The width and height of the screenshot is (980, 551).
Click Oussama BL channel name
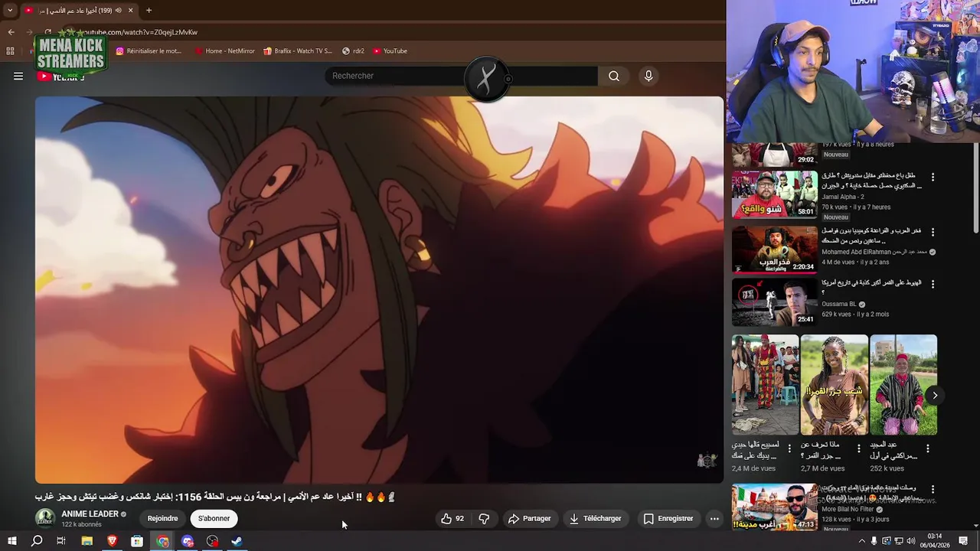839,304
